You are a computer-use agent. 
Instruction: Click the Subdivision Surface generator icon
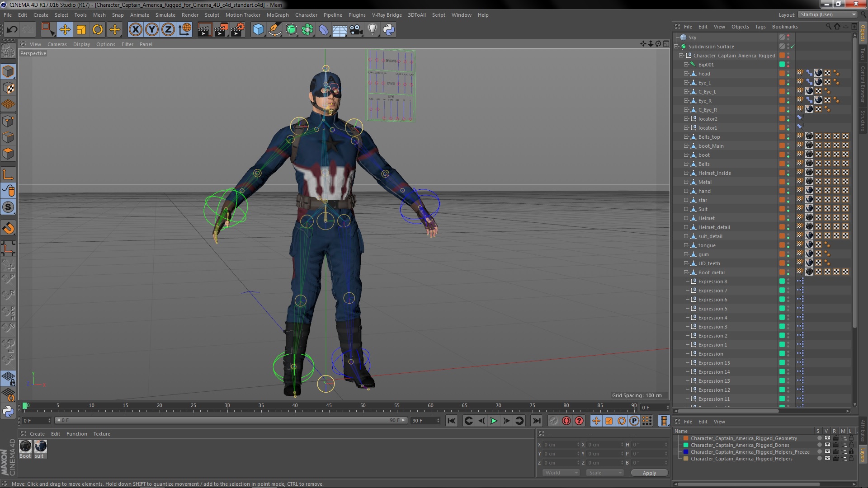[x=292, y=30]
